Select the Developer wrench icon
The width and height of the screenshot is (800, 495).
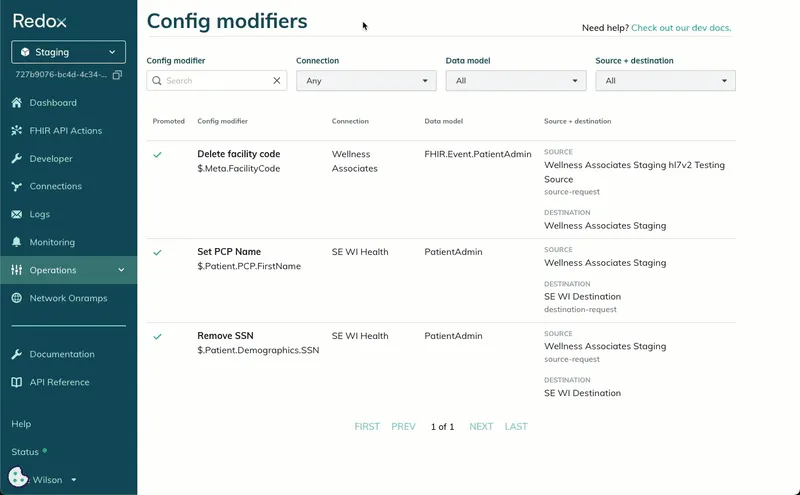pos(17,159)
